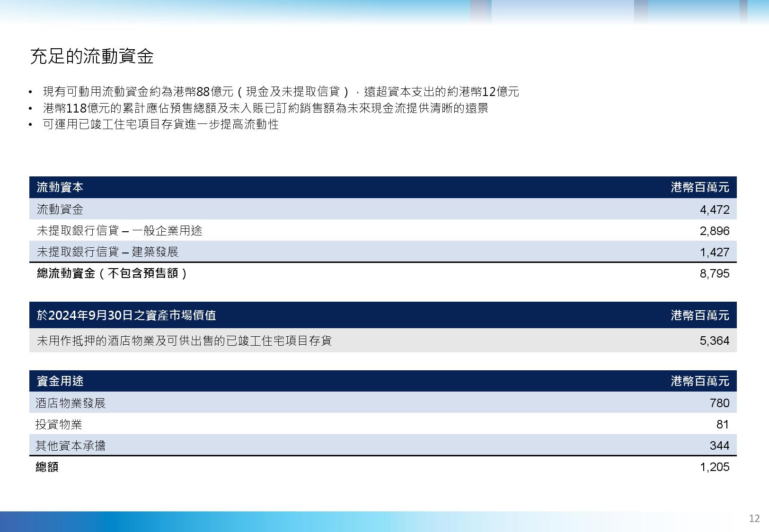The height and width of the screenshot is (532, 769).
Task: Click the 總額 total row label
Action: point(47,467)
